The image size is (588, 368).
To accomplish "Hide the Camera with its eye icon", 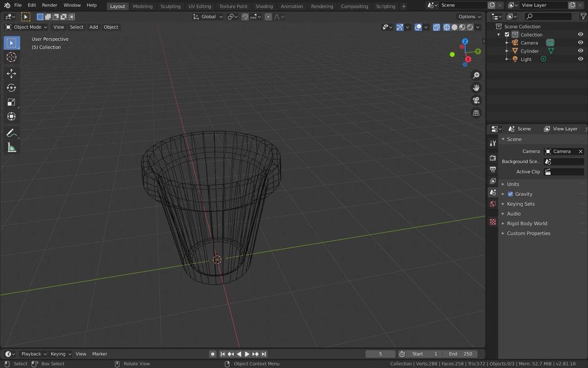I will tap(580, 43).
